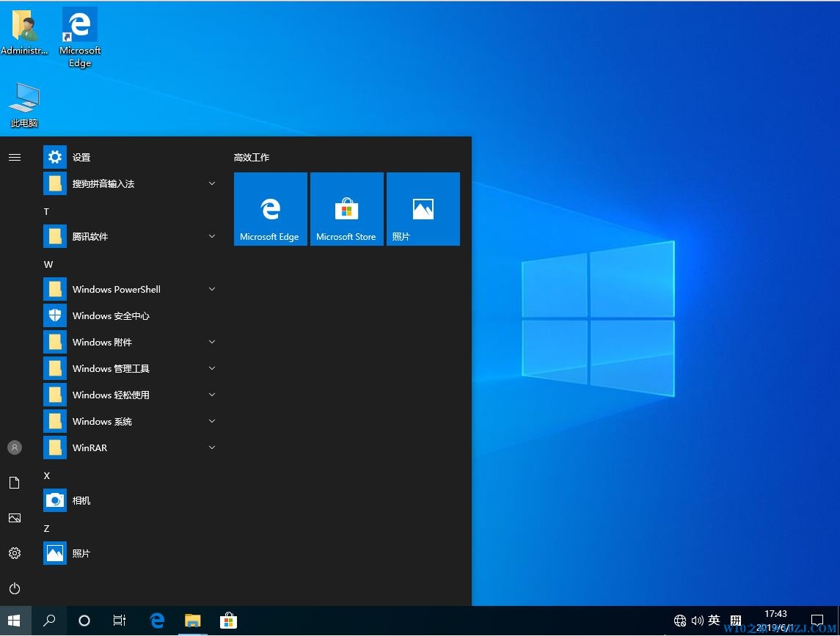Open the Action Center notification icon
Image resolution: width=840 pixels, height=636 pixels.
(817, 621)
